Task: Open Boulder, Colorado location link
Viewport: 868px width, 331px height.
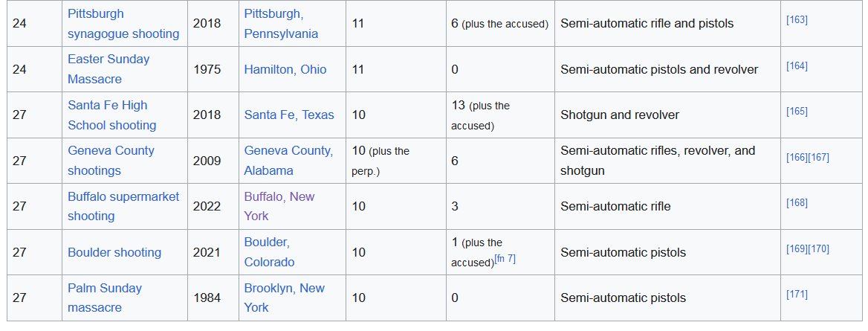Action: point(269,252)
